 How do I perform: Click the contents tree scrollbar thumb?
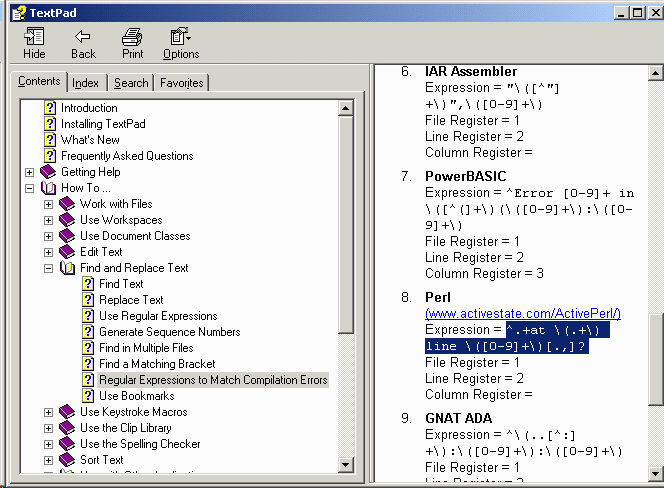coord(346,225)
